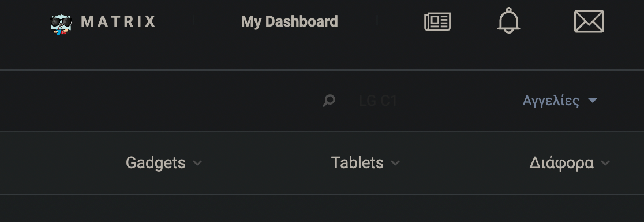This screenshot has width=644, height=222.
Task: Go to My Dashboard
Action: [x=290, y=21]
